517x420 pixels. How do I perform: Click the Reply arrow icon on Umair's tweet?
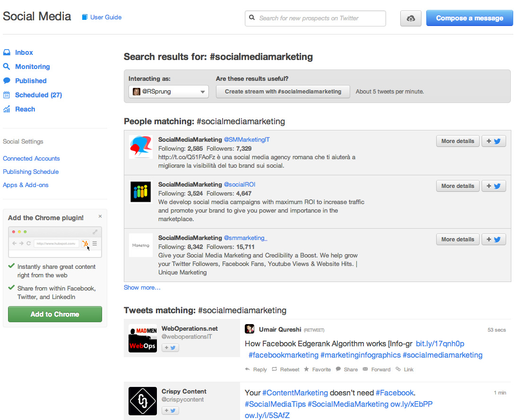247,369
